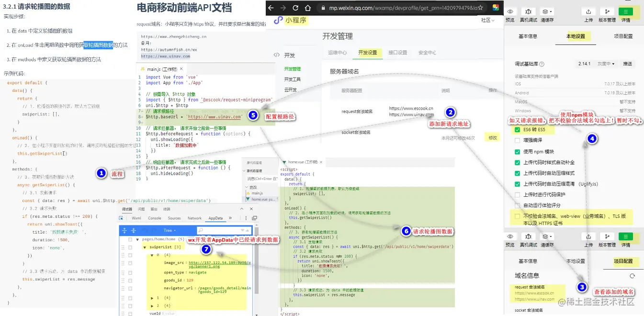Screen dimensions: 644x316
Task: Show more debugger tabs with the » chevron
Action: tap(230, 218)
